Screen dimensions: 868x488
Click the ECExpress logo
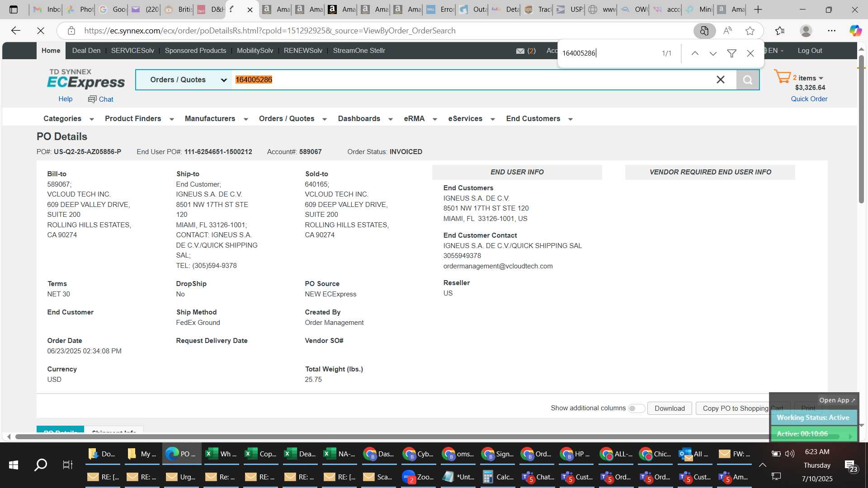coord(86,79)
